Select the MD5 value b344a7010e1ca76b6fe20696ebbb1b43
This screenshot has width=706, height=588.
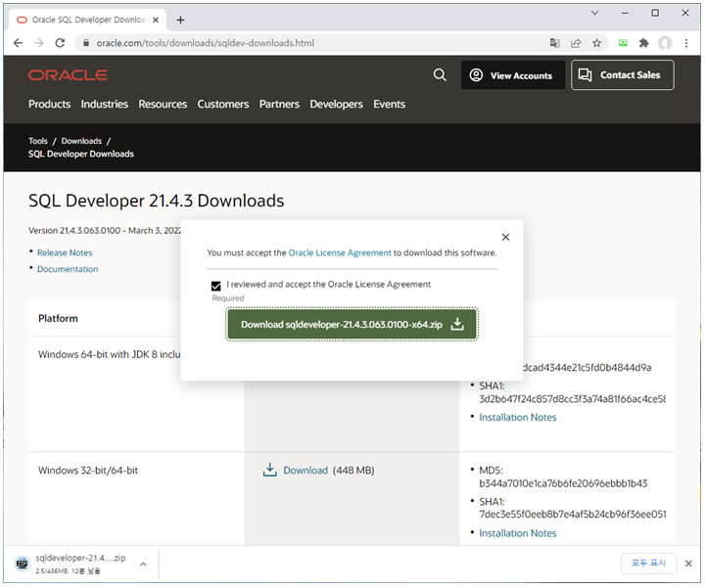563,483
